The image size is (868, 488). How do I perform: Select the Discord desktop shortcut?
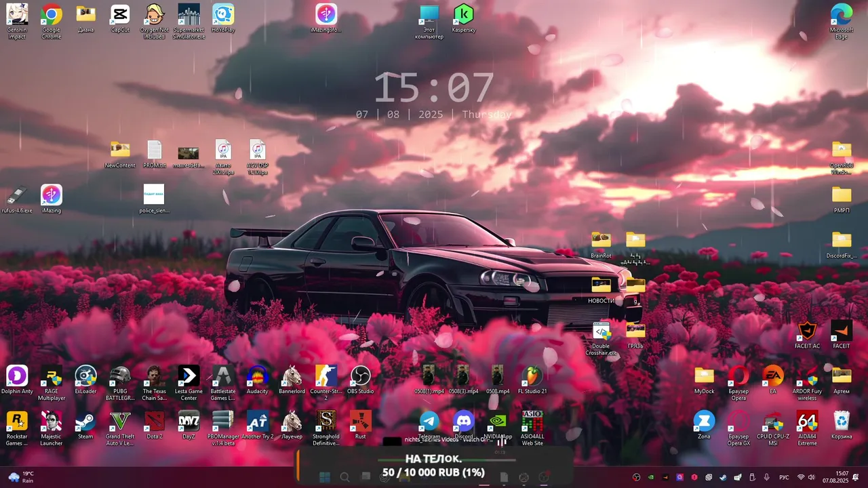tap(464, 421)
